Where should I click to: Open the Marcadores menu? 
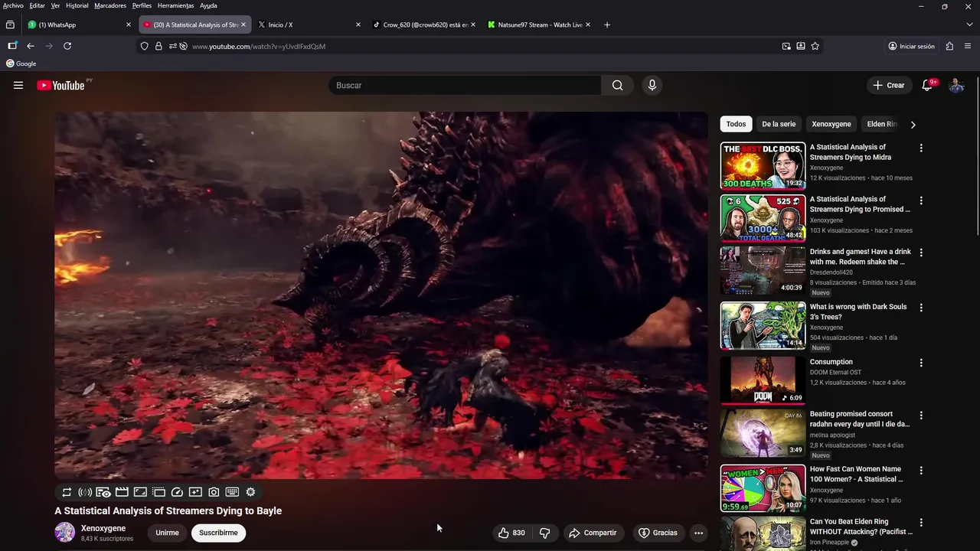110,5
